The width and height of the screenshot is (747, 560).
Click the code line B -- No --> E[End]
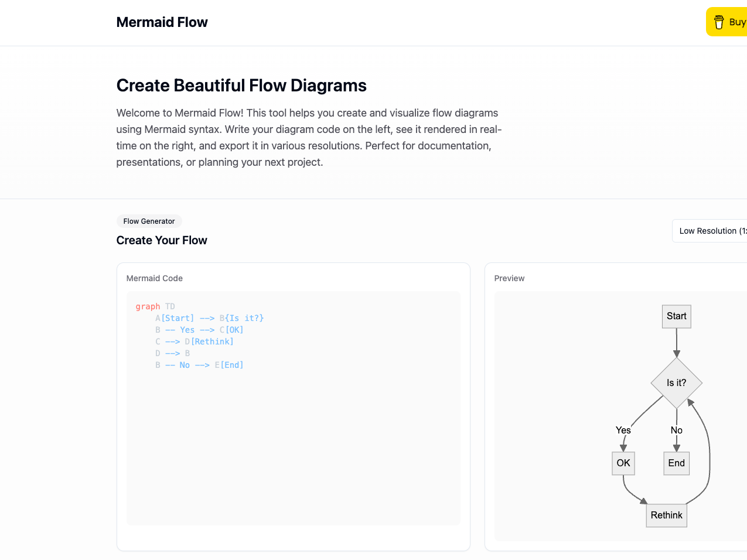point(200,364)
